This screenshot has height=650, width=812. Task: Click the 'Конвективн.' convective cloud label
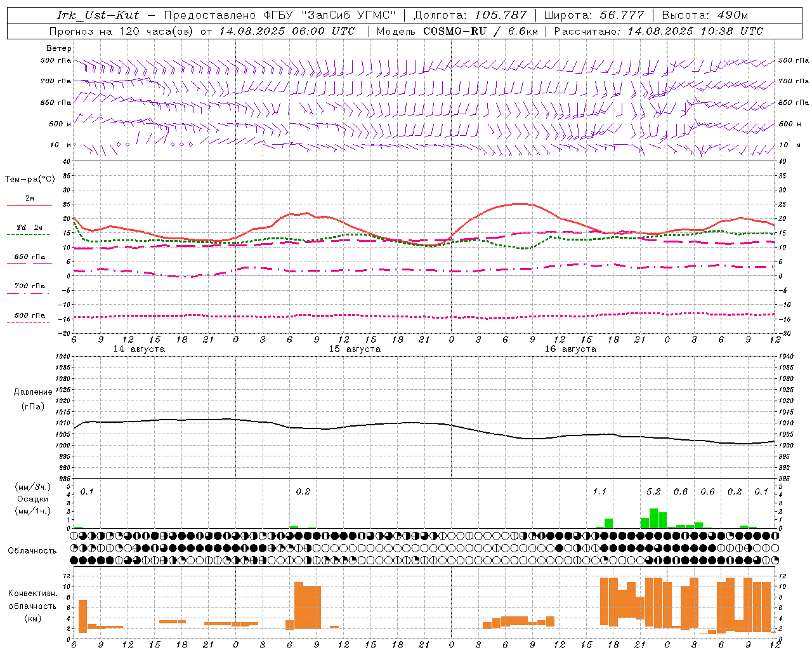[32, 594]
